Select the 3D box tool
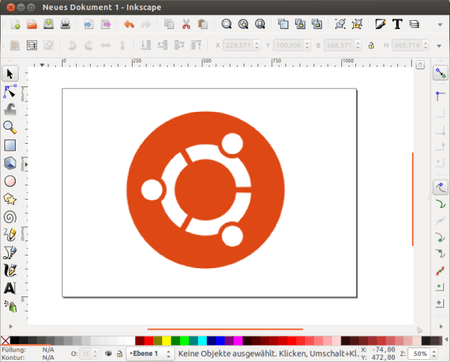The width and height of the screenshot is (450, 362). pos(10,163)
